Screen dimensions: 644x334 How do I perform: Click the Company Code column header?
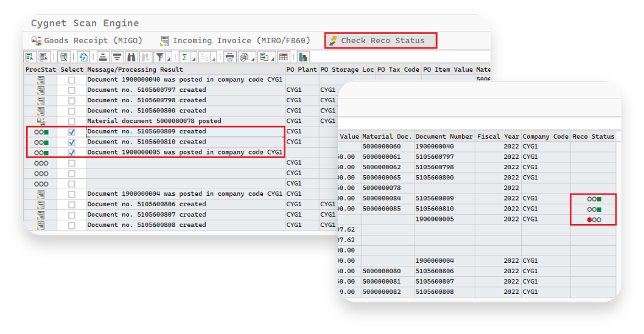click(x=546, y=136)
